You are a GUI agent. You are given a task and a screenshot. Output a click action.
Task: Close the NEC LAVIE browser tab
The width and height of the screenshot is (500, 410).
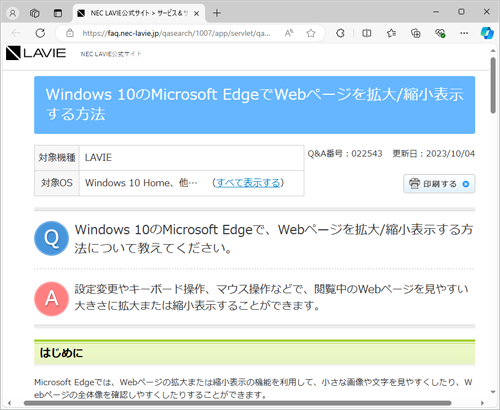coord(197,13)
